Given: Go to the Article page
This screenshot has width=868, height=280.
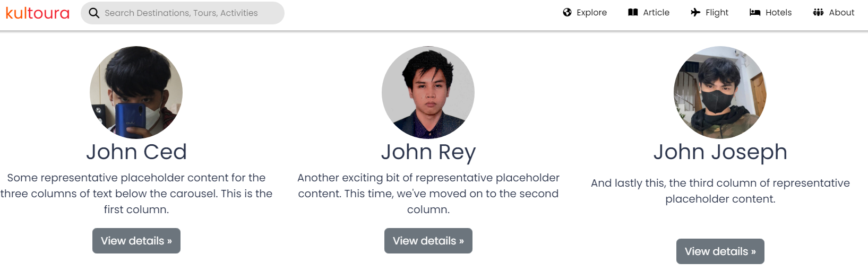Looking at the screenshot, I should coord(656,12).
